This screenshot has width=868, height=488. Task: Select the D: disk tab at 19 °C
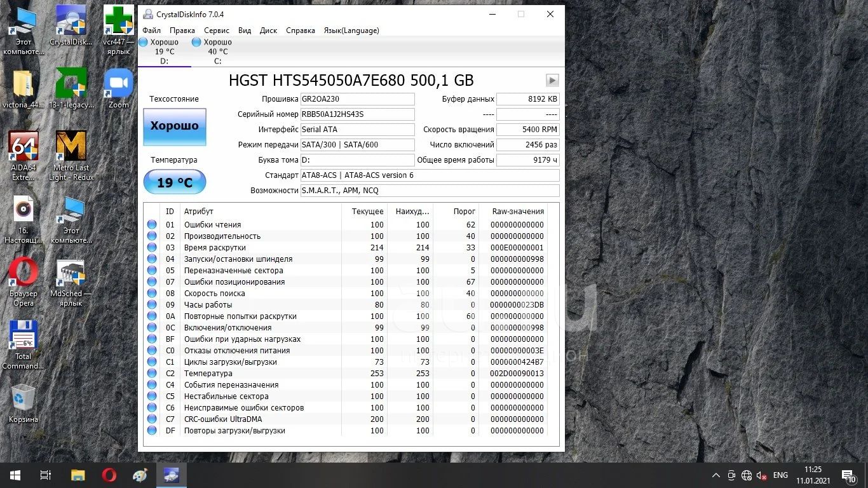click(165, 51)
